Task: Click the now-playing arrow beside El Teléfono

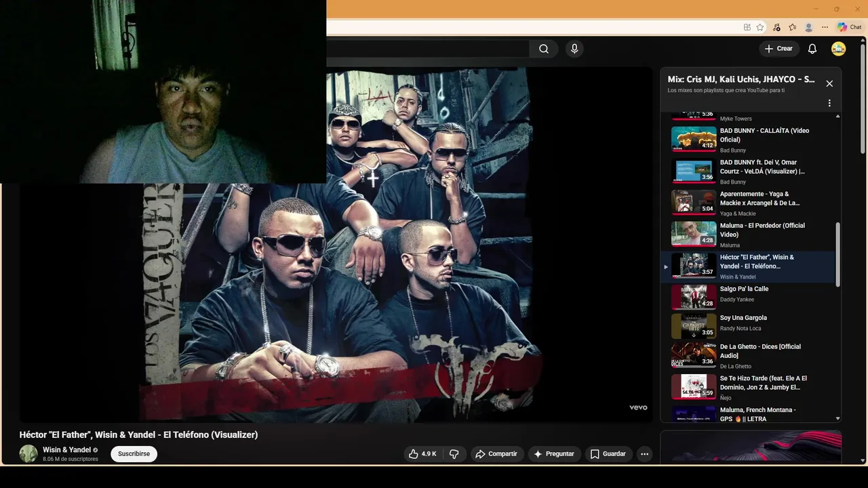Action: 666,267
